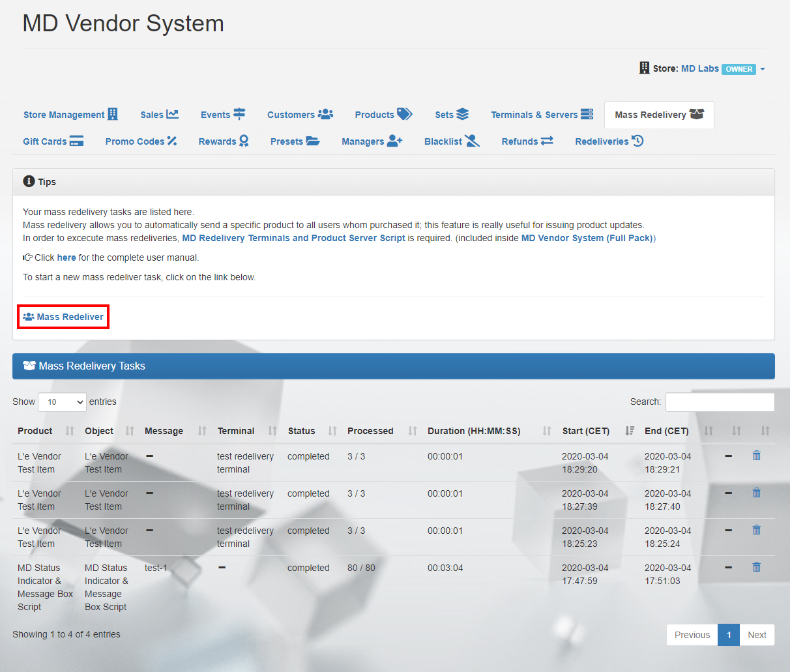Sort table by Product column arrows
This screenshot has width=790, height=672.
pyautogui.click(x=70, y=431)
